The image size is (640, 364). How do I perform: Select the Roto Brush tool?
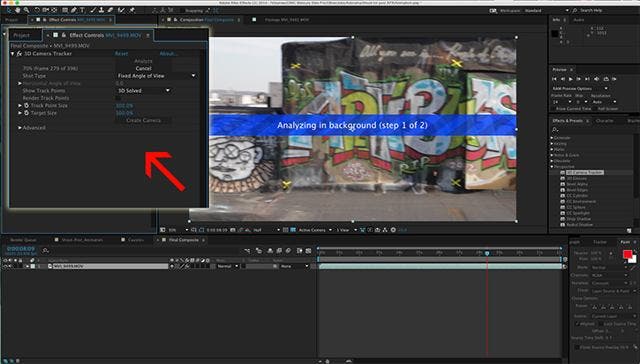(x=121, y=10)
